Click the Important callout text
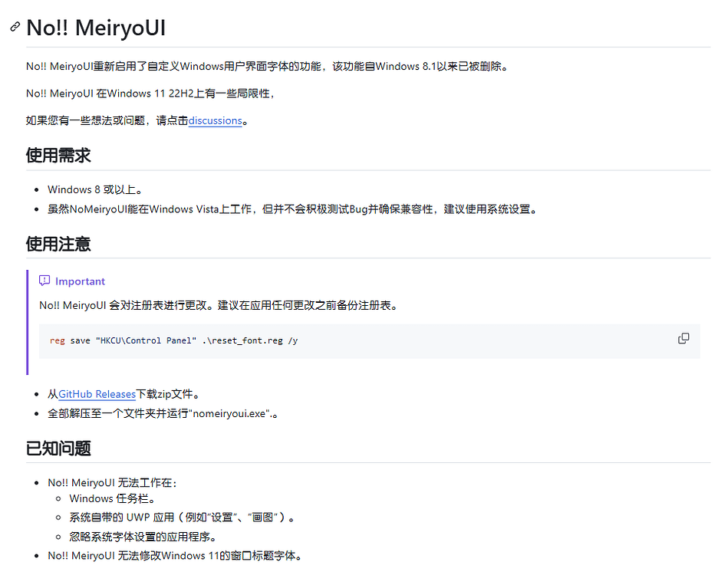728x575 pixels. click(219, 304)
